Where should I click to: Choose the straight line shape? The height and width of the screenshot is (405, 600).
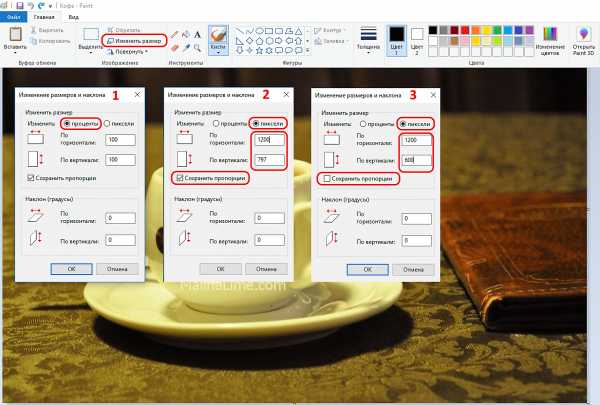point(239,31)
